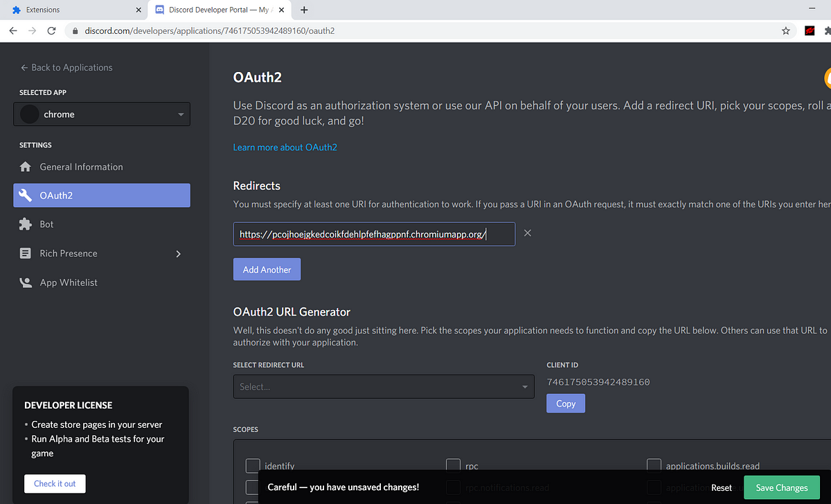Check the identify scope
The image size is (831, 504).
pos(253,466)
